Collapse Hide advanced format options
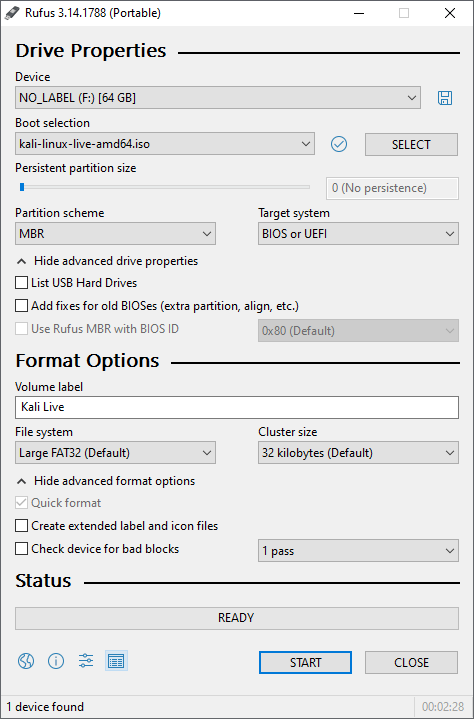 tap(106, 481)
